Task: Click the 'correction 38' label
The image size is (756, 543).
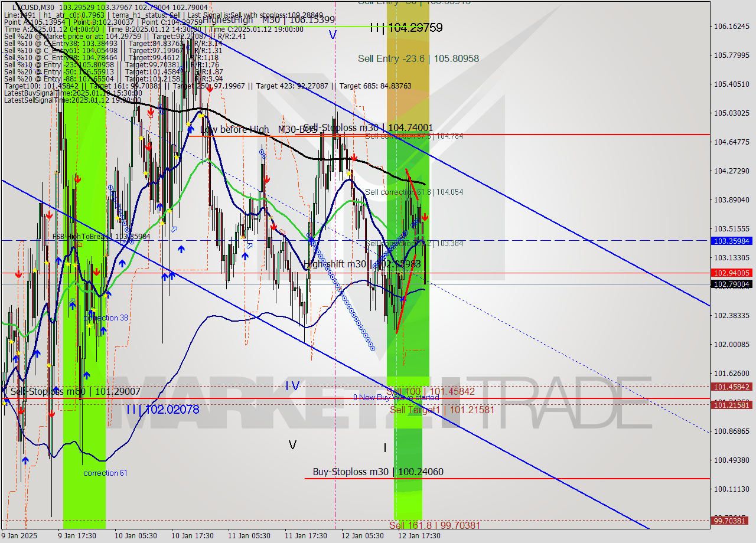Action: pyautogui.click(x=106, y=318)
